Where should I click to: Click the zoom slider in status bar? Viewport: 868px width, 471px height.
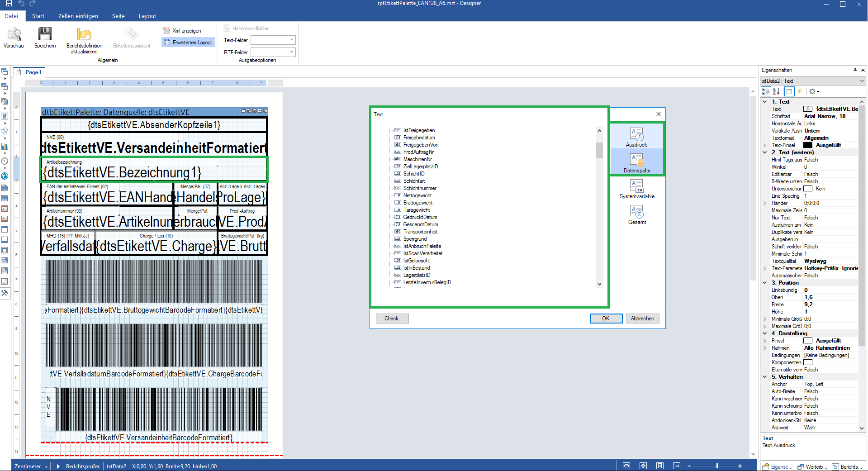pyautogui.click(x=717, y=466)
